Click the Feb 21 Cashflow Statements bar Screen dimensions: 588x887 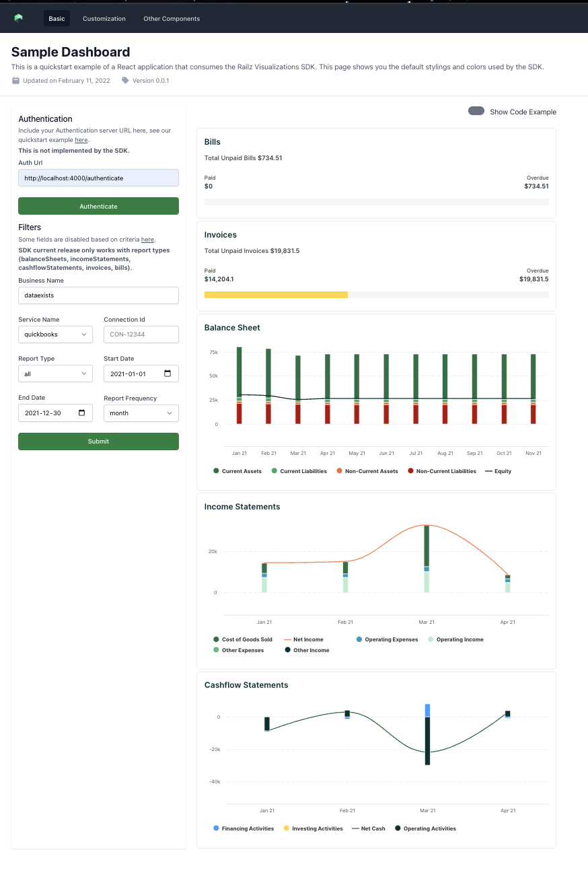tap(347, 714)
